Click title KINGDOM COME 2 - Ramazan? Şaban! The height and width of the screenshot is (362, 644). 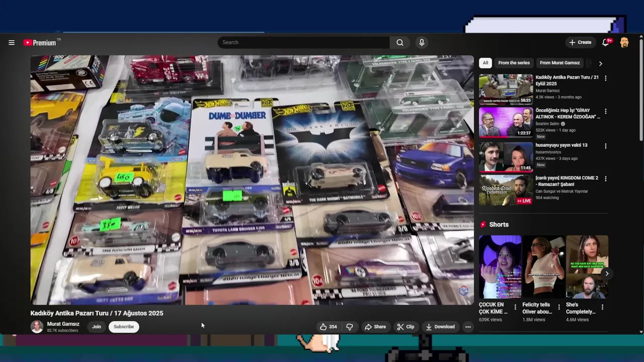(567, 181)
